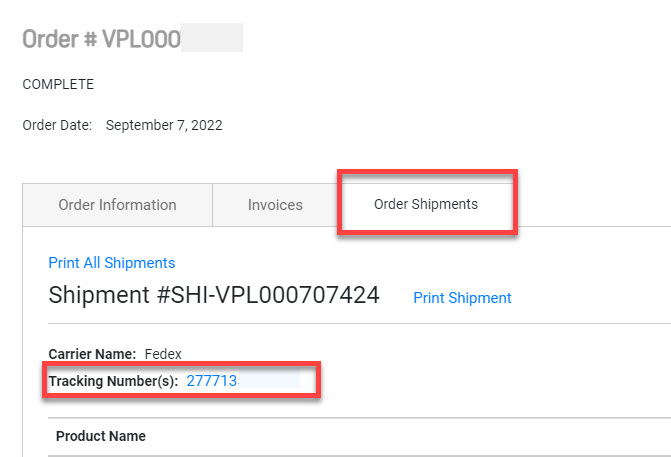Click the Fedex carrier value
Viewport: 671px width, 457px height.
pos(163,353)
